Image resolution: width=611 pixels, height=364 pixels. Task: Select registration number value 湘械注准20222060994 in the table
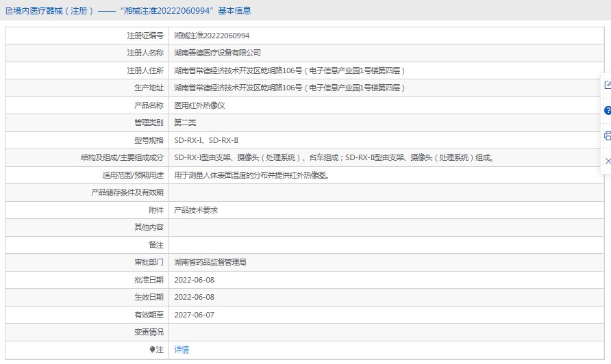click(212, 36)
